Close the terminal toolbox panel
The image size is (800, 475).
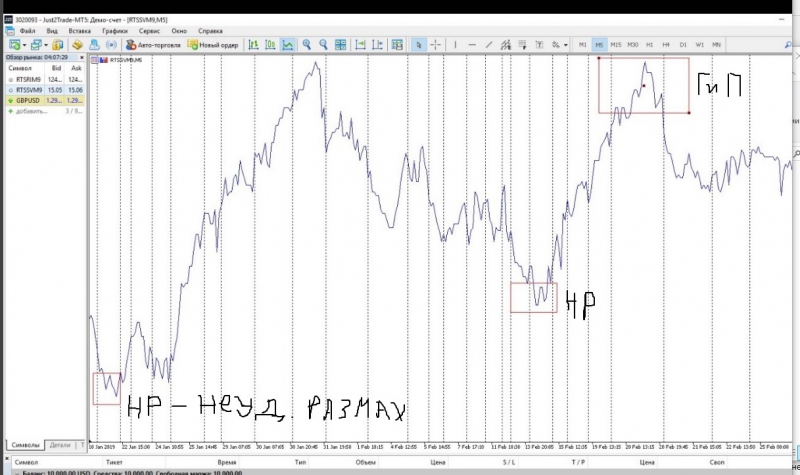pyautogui.click(x=7, y=459)
